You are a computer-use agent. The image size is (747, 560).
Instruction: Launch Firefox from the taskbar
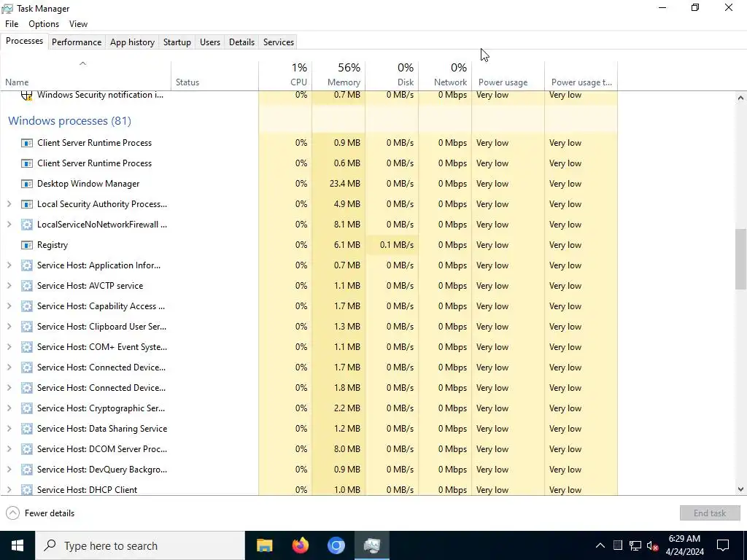pyautogui.click(x=300, y=545)
